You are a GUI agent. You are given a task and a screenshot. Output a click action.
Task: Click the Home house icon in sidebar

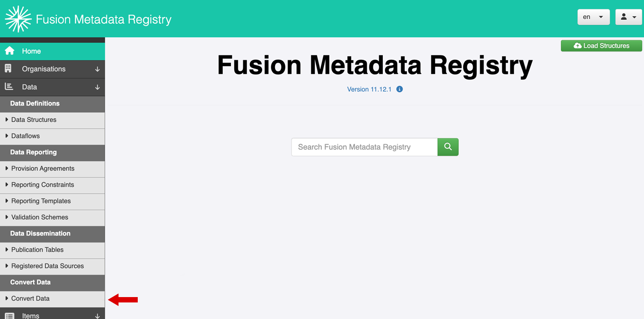[x=9, y=51]
